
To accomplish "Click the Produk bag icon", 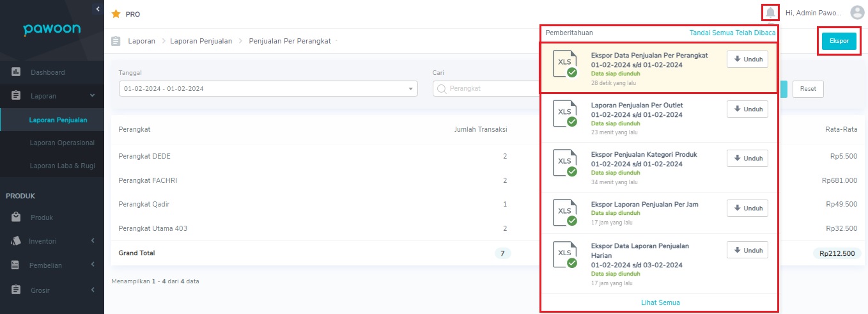I will point(17,217).
